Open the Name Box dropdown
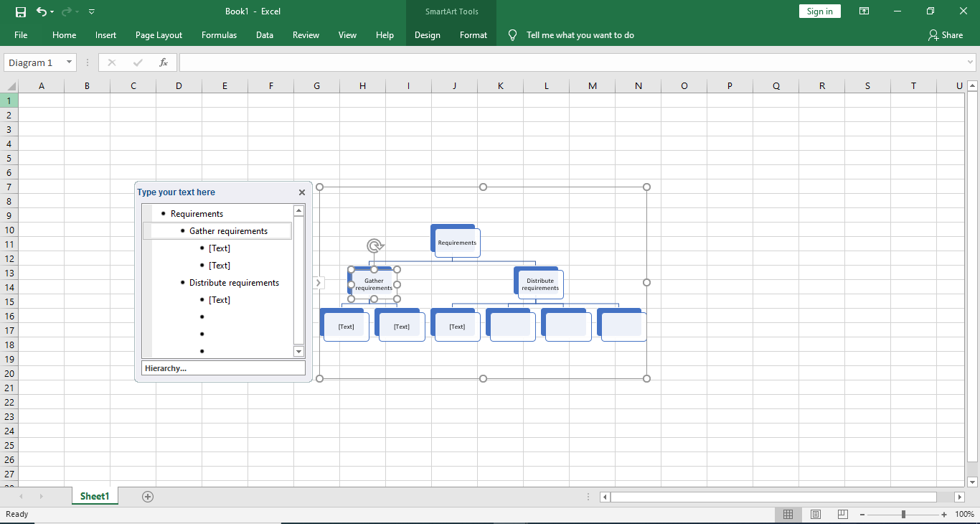Screen dimensions: 980x524 [x=68, y=62]
